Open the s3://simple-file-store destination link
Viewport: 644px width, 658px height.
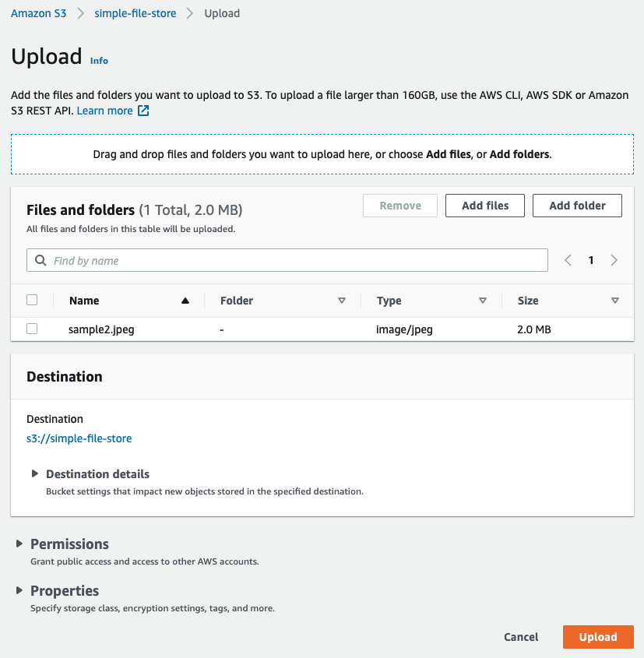79,438
